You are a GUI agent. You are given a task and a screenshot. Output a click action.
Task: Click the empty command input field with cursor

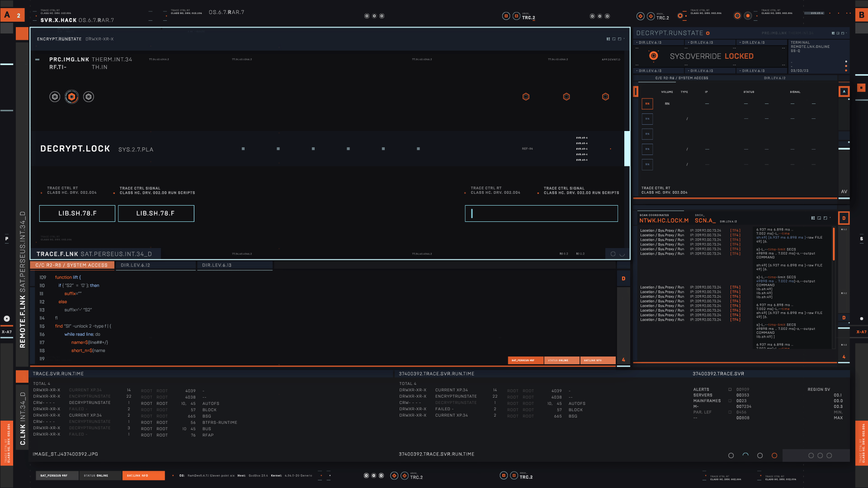pyautogui.click(x=541, y=214)
